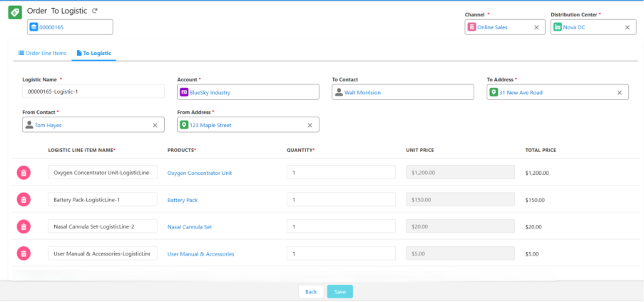Click the green order tag icon
The width and height of the screenshot is (644, 302).
pyautogui.click(x=14, y=14)
